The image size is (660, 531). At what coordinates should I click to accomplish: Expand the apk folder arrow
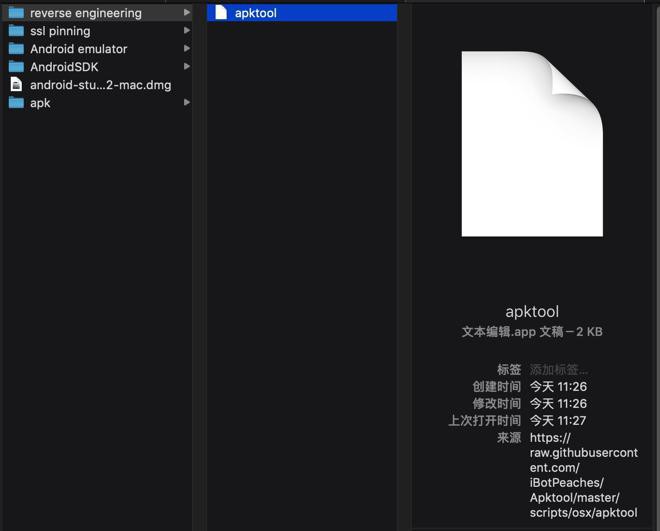coord(187,102)
